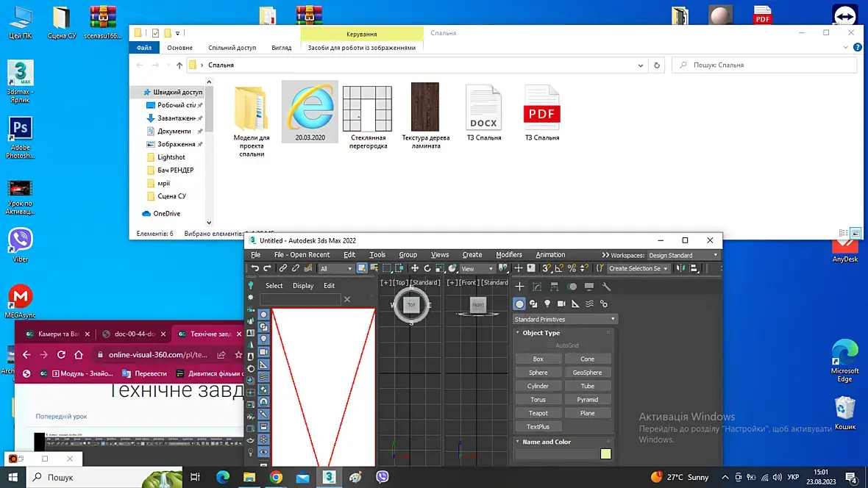Open the View reference coordinate dropdown
The width and height of the screenshot is (868, 488).
point(477,269)
